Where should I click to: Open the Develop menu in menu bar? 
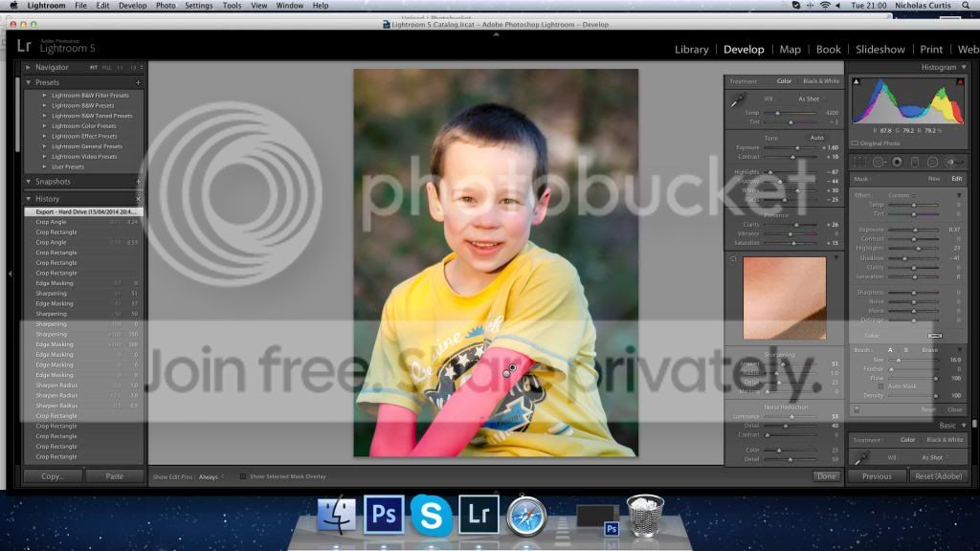[x=132, y=6]
